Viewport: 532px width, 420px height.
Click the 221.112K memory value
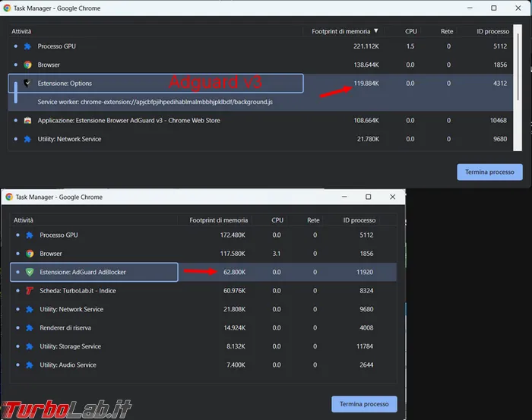[x=366, y=46]
